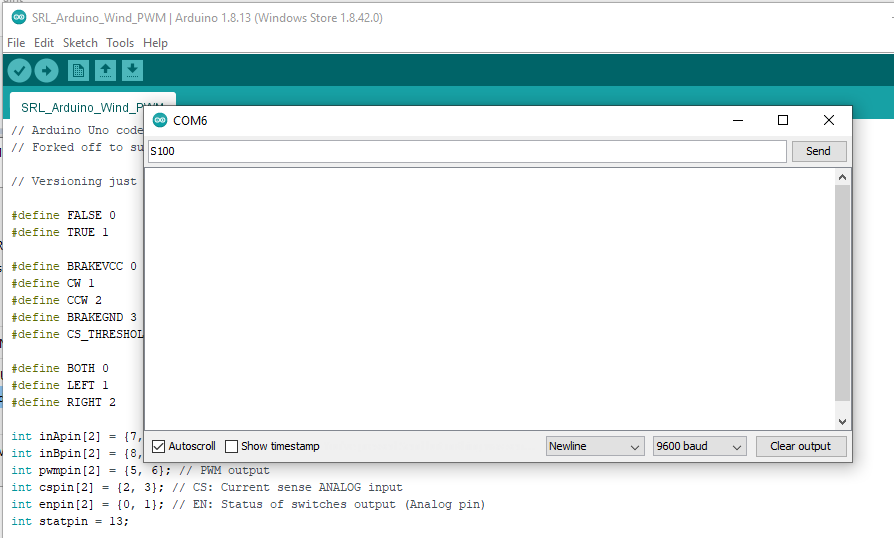The width and height of the screenshot is (894, 538).
Task: Click the 'int inApin[2]' code line
Action: click(x=78, y=437)
